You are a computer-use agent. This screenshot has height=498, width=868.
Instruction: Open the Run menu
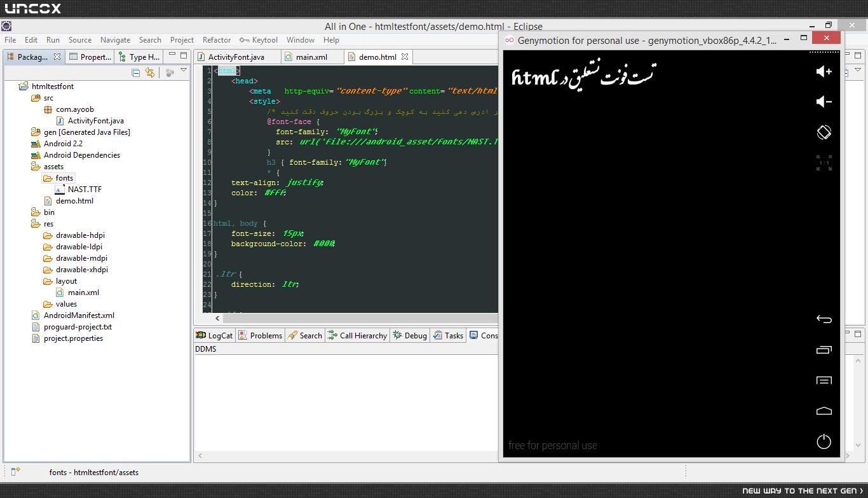point(53,39)
